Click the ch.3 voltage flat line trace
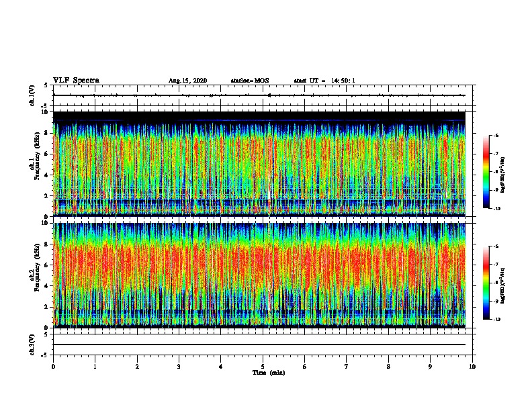The width and height of the screenshot is (532, 411). pos(259,345)
